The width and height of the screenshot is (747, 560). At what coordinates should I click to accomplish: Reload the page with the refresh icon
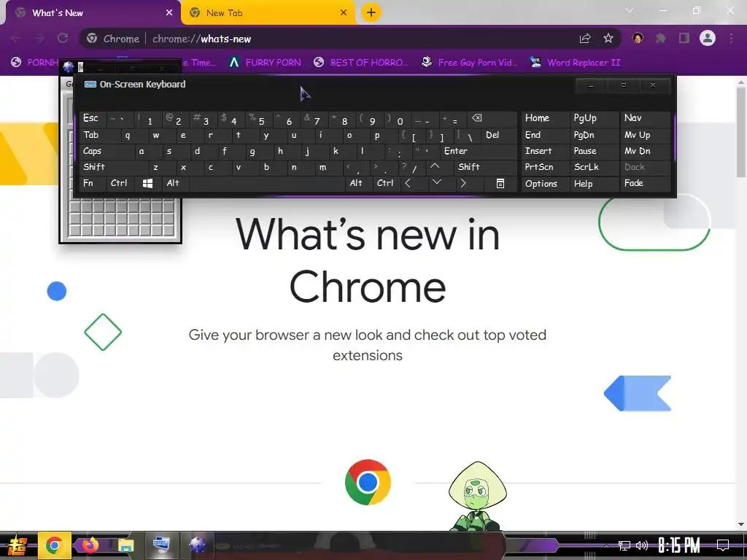[63, 38]
